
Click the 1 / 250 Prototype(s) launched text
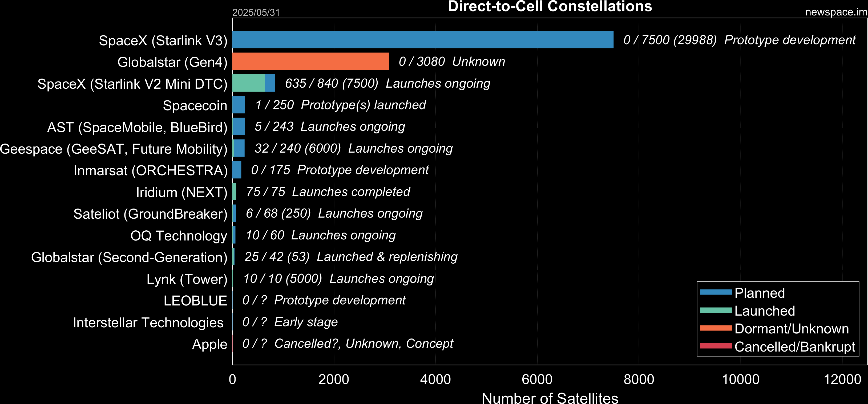[x=340, y=105]
